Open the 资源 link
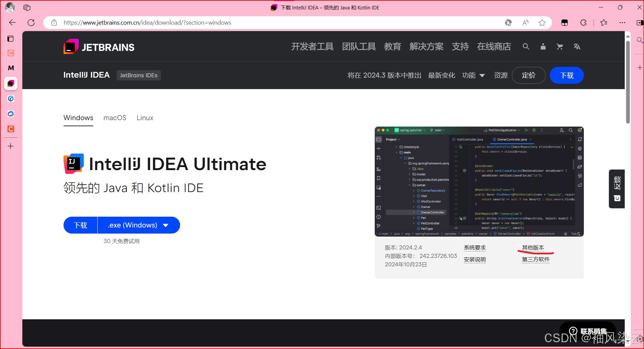 click(501, 75)
